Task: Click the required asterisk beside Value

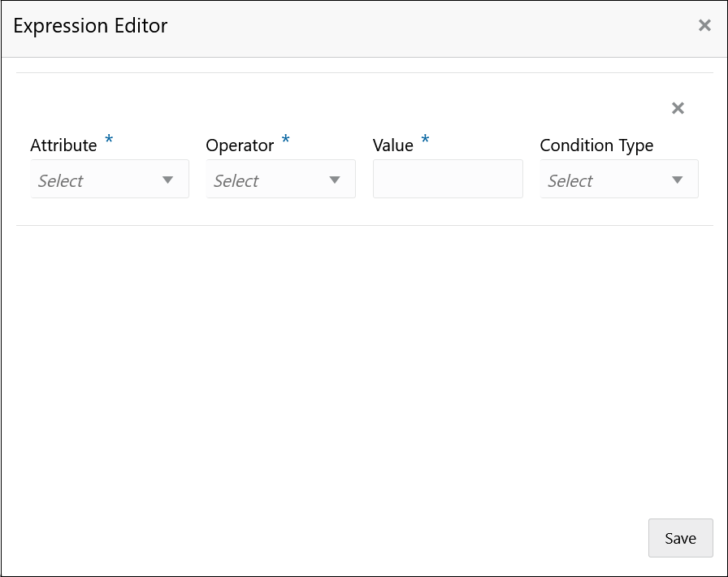Action: coord(425,141)
